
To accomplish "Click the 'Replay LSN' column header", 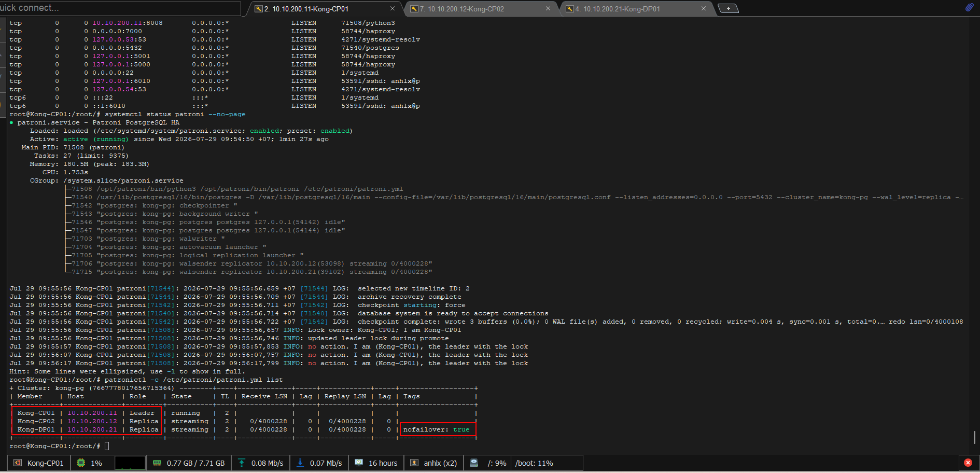I will 345,396.
